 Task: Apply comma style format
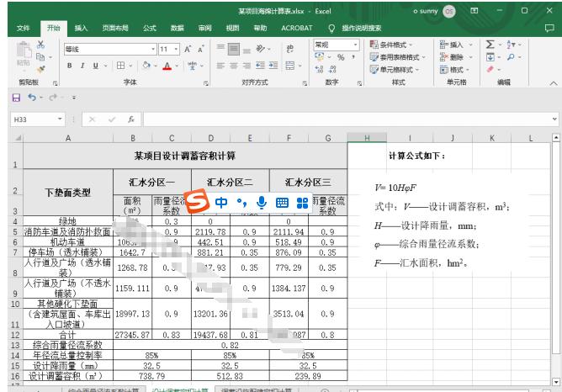click(353, 57)
